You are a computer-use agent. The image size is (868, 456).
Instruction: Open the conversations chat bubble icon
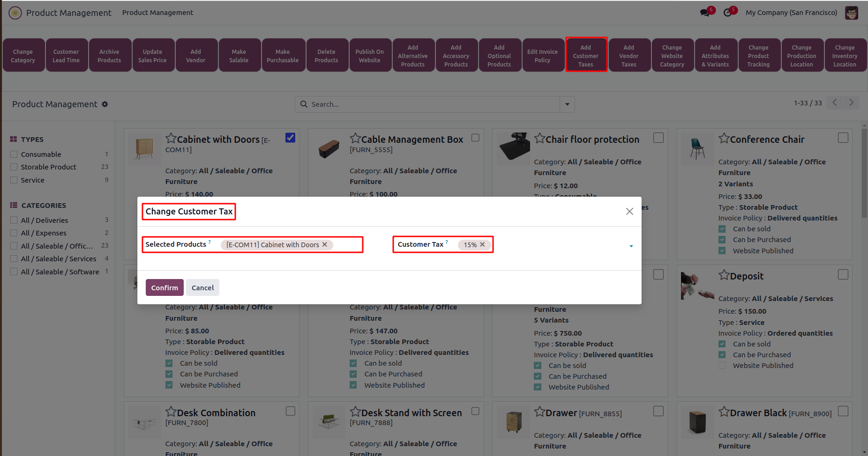(705, 13)
